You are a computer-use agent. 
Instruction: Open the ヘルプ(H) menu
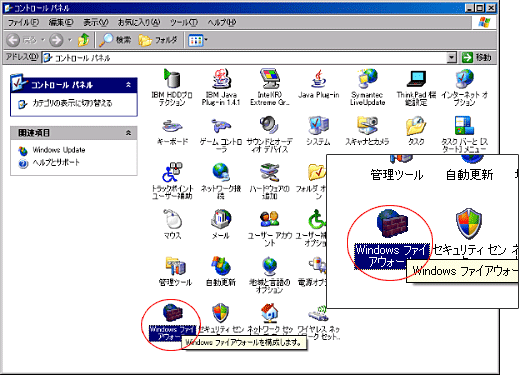pyautogui.click(x=222, y=23)
